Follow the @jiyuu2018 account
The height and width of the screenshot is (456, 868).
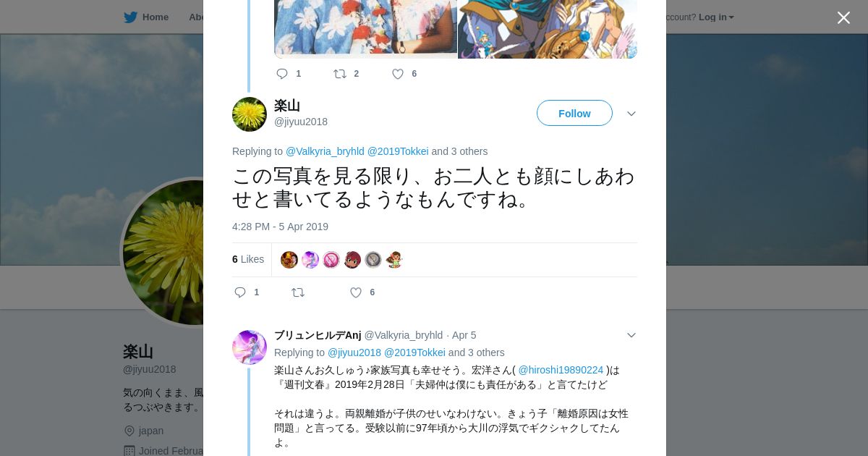(x=574, y=113)
